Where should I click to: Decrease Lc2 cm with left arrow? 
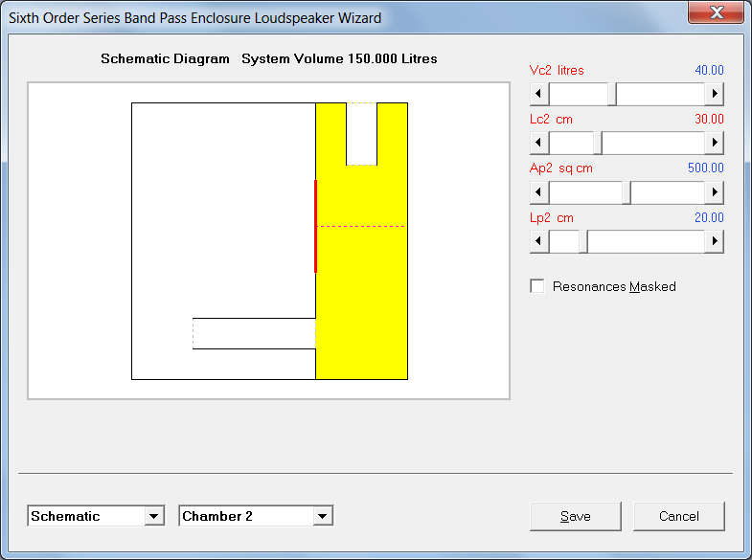pos(539,143)
